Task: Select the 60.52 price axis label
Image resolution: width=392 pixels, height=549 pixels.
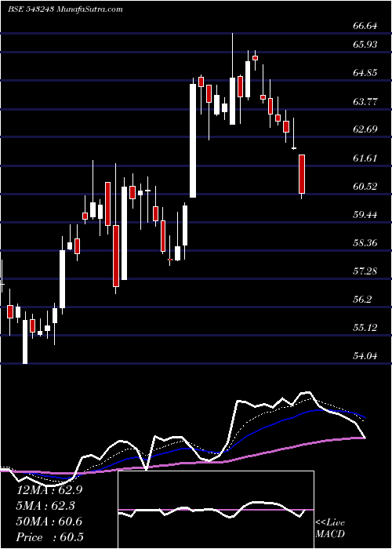Action: pyautogui.click(x=365, y=187)
